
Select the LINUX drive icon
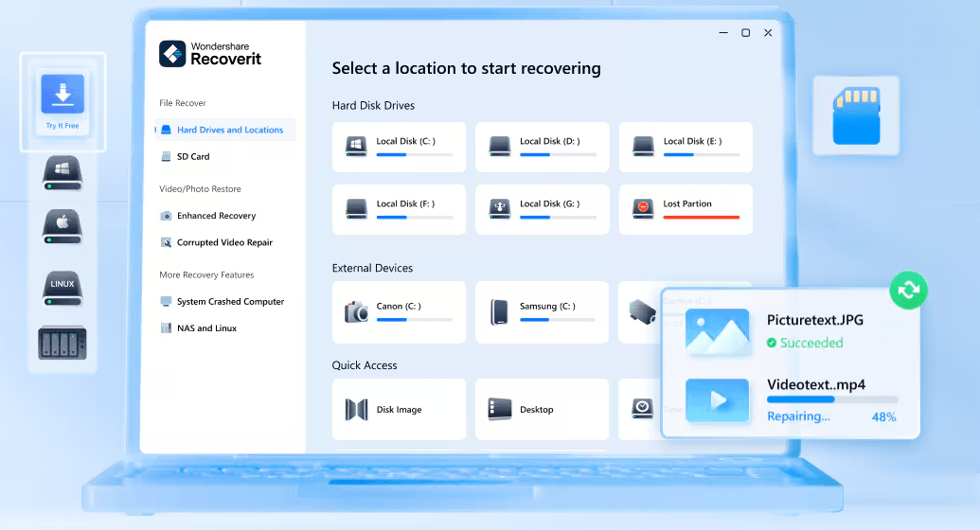pyautogui.click(x=62, y=289)
